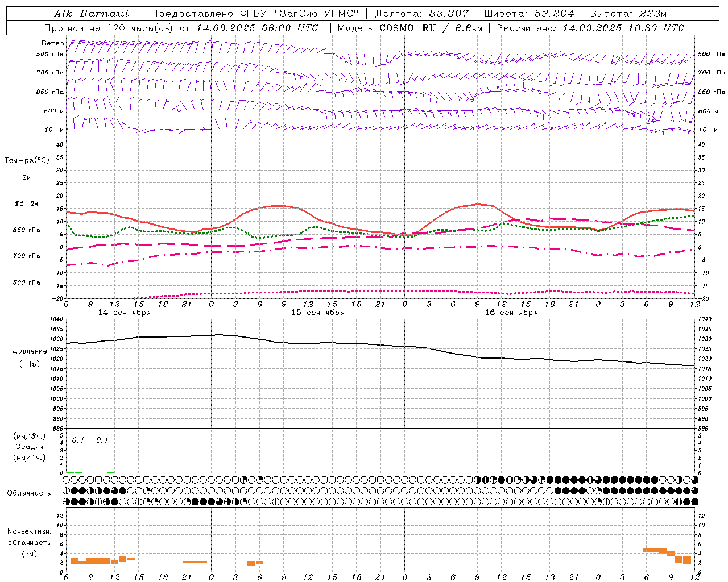This screenshot has width=728, height=582.
Task: Click the longitude value Долгота: 83.307
Action: [422, 14]
